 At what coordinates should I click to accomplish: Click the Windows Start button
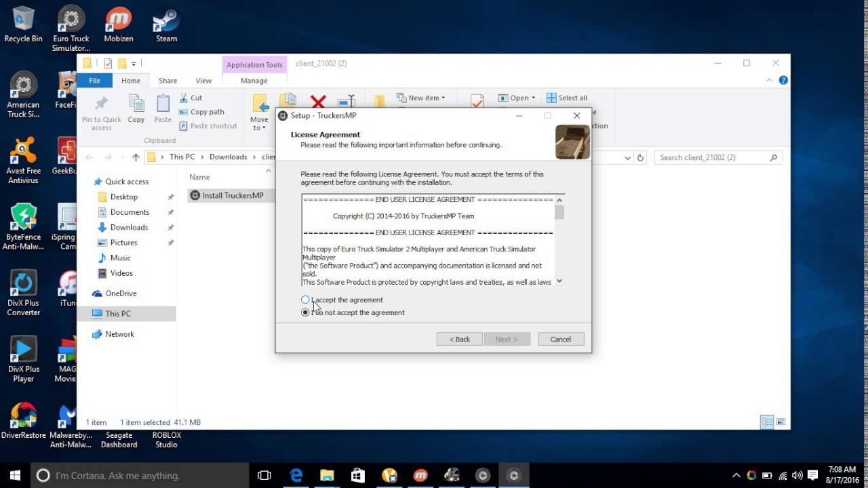[16, 475]
